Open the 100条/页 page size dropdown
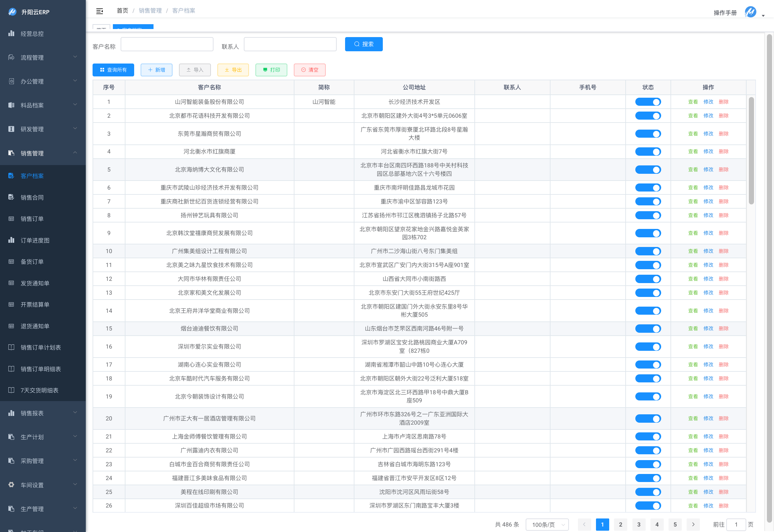 point(547,524)
